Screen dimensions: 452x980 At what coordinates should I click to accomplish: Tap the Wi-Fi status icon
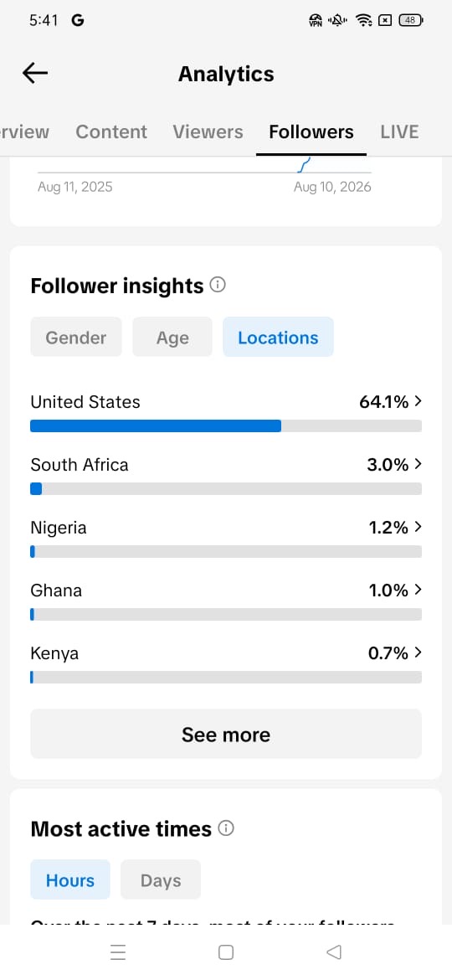pyautogui.click(x=364, y=20)
